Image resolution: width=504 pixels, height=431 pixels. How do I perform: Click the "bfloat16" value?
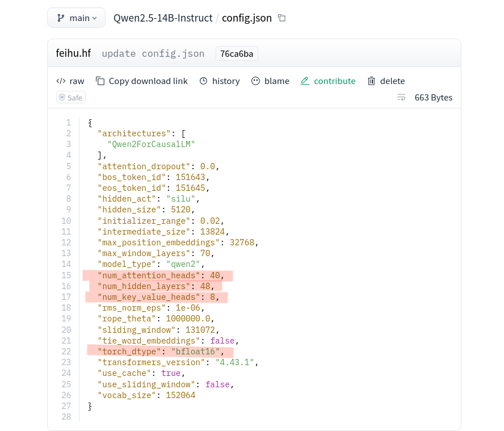pyautogui.click(x=195, y=352)
